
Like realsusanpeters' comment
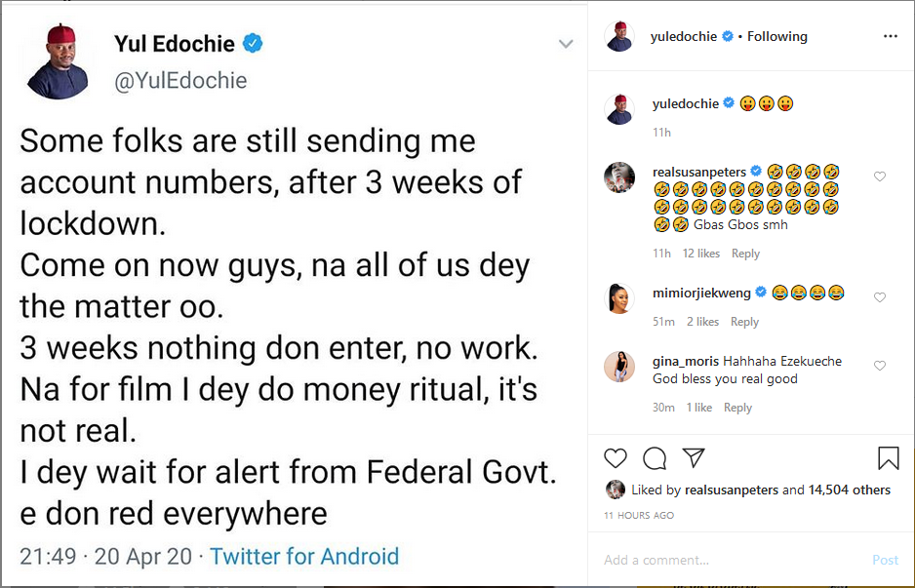point(880,176)
